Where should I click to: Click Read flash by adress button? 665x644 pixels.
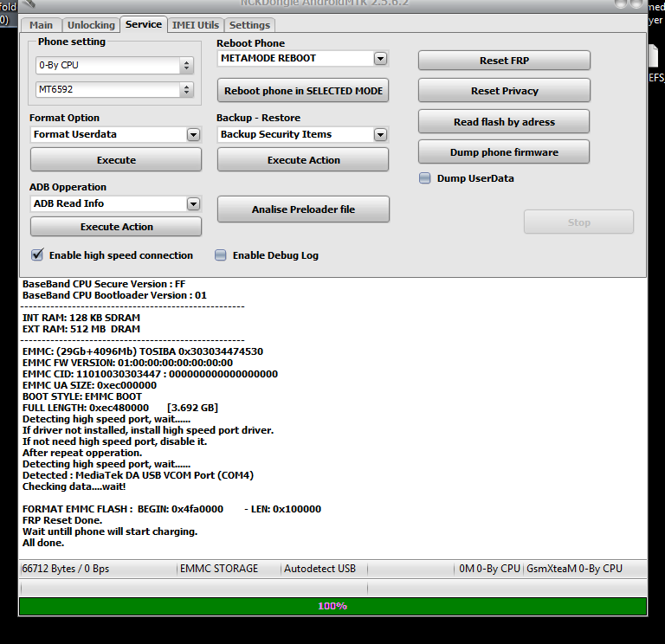(x=504, y=122)
